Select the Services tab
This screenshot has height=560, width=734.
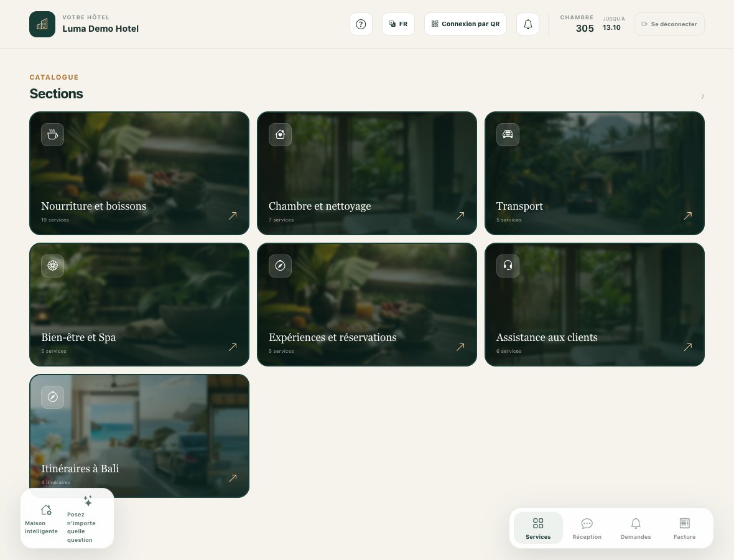(538, 528)
